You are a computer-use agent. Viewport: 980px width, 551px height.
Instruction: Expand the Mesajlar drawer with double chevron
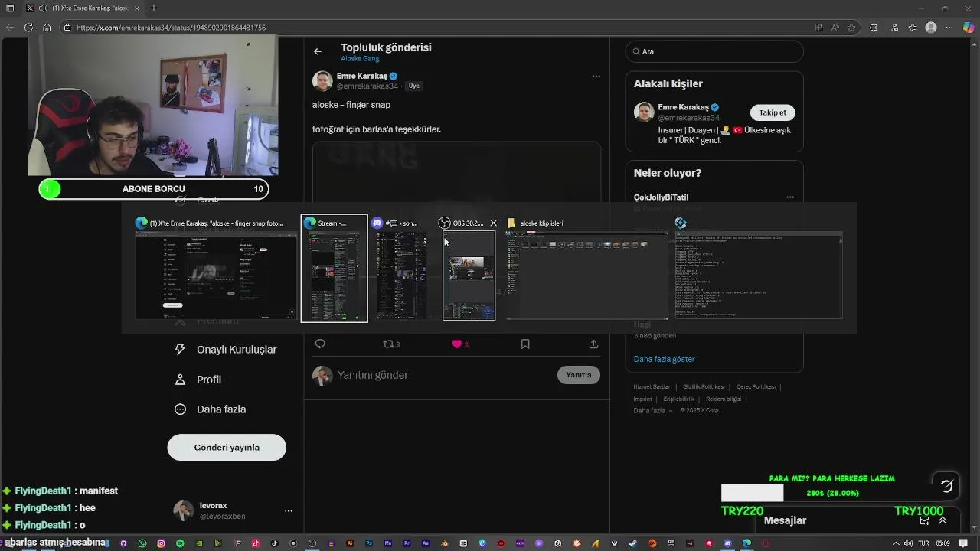pos(942,520)
